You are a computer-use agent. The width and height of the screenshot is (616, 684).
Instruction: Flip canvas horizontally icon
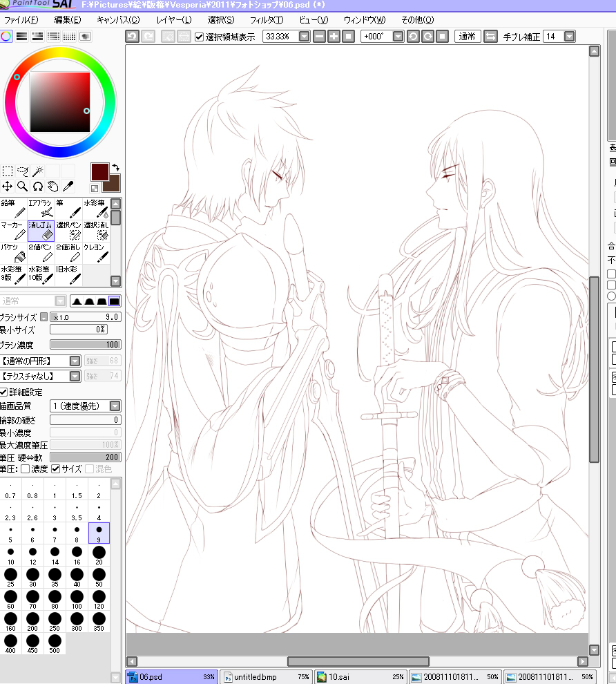tap(490, 37)
